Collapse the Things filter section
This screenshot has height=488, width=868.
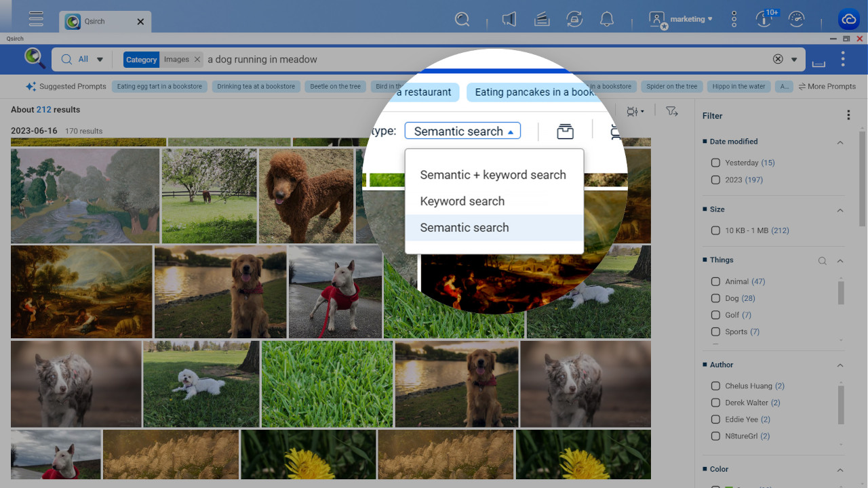click(840, 260)
